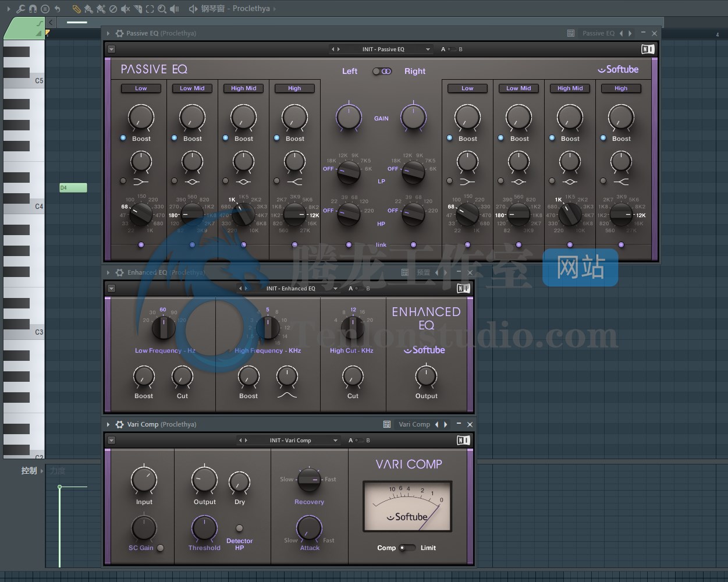
Task: Select the magnifier zoom tool in piano roll
Action: click(162, 9)
